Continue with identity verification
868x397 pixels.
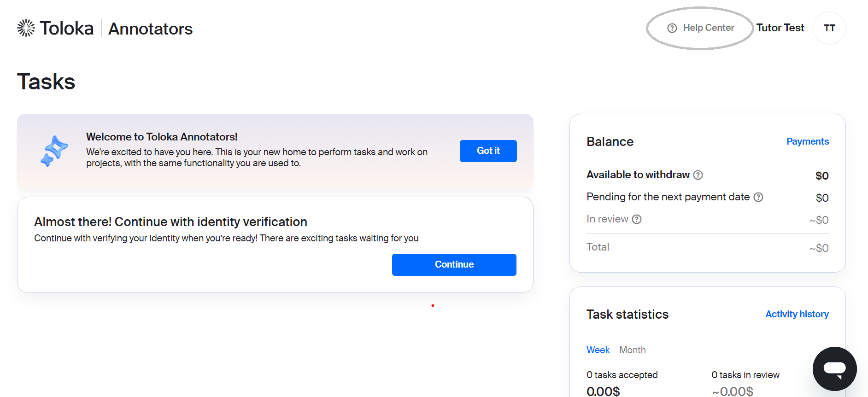point(454,265)
